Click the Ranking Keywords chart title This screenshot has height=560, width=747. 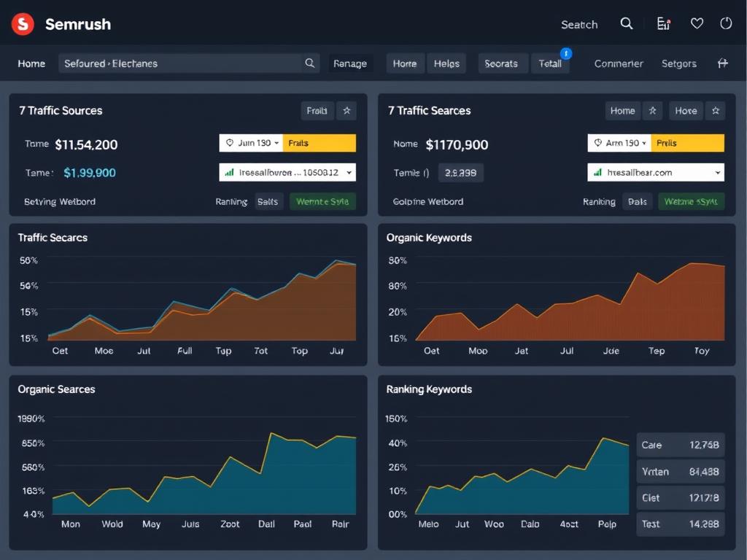429,389
